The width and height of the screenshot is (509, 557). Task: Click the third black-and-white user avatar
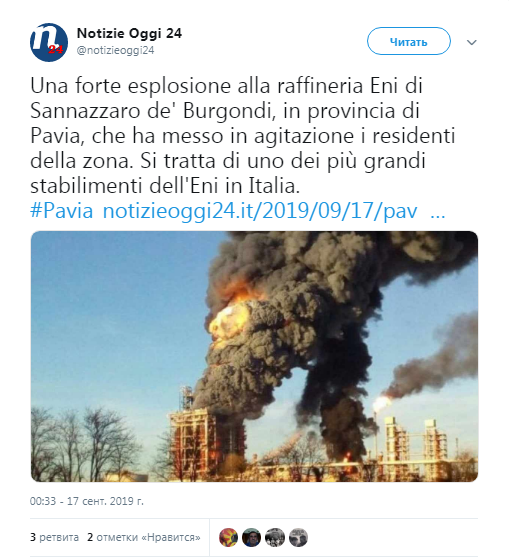coord(275,537)
